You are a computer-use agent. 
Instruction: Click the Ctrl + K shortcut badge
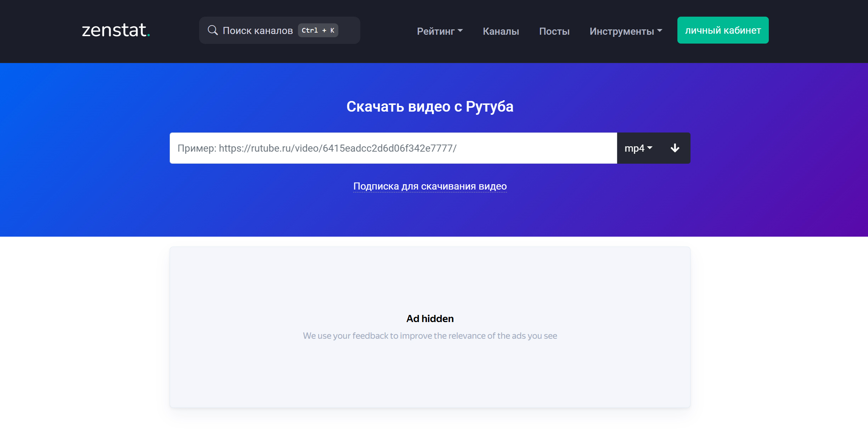[x=318, y=30]
